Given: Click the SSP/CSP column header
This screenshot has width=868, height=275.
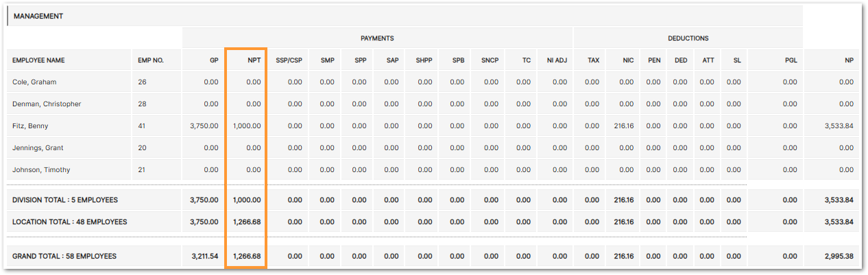Looking at the screenshot, I should [289, 60].
